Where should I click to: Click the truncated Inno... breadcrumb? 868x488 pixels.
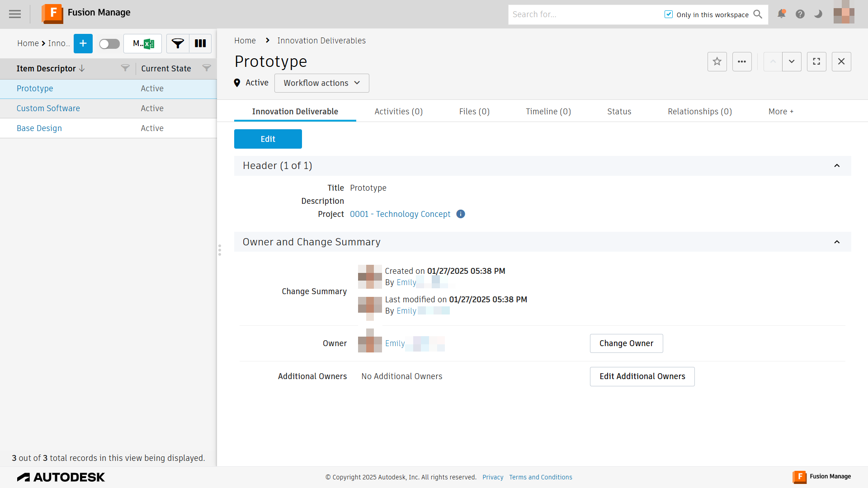pyautogui.click(x=59, y=43)
